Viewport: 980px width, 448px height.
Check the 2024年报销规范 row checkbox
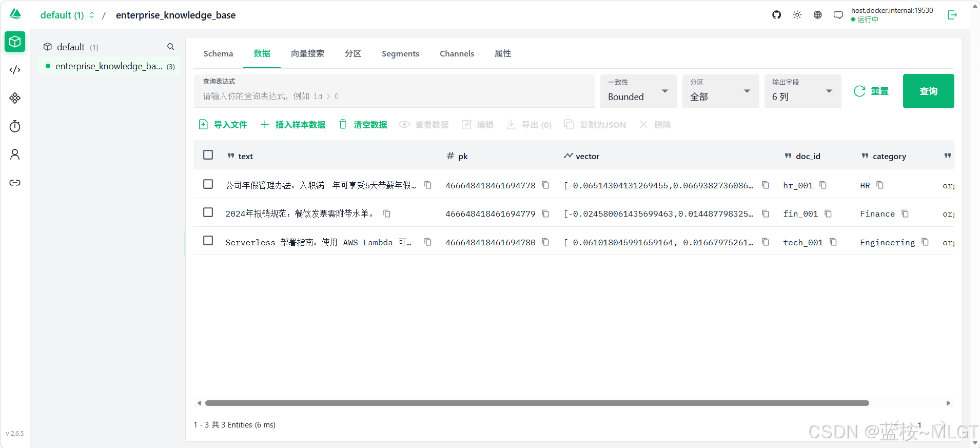click(208, 212)
